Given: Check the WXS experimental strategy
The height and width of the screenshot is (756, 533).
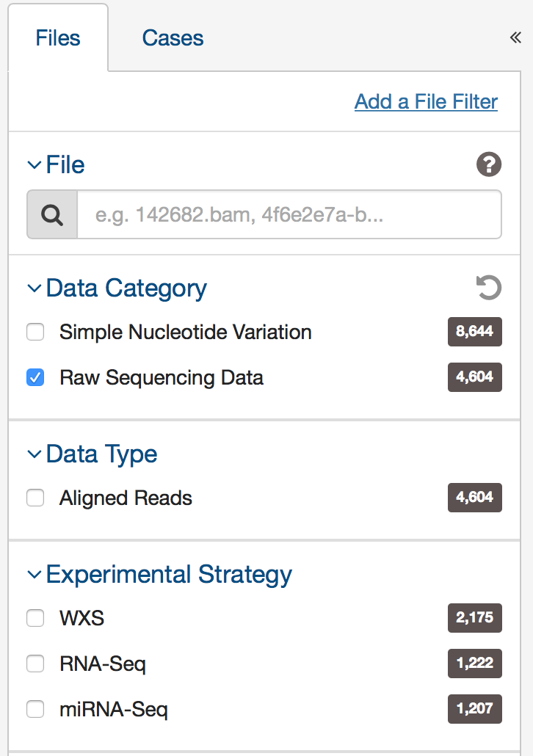Looking at the screenshot, I should click(x=35, y=618).
